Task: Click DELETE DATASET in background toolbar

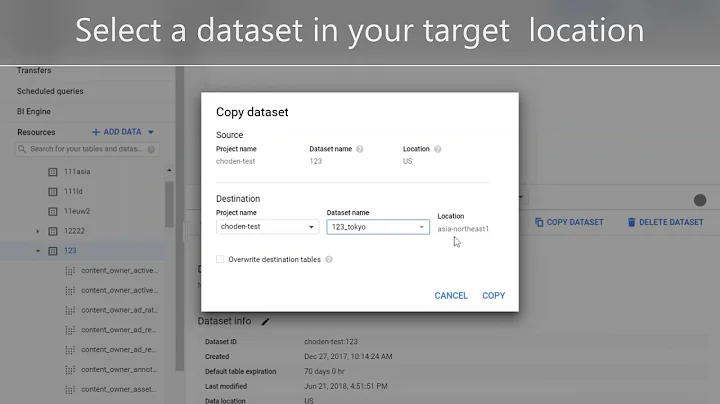Action: [665, 222]
